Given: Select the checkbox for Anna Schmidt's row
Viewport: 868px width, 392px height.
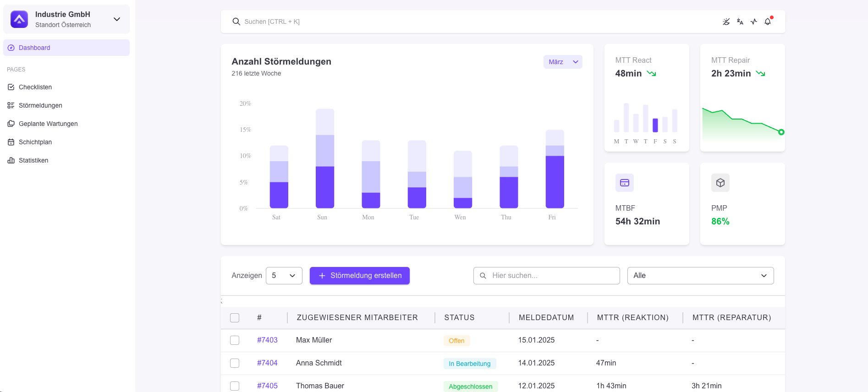Looking at the screenshot, I should (235, 363).
